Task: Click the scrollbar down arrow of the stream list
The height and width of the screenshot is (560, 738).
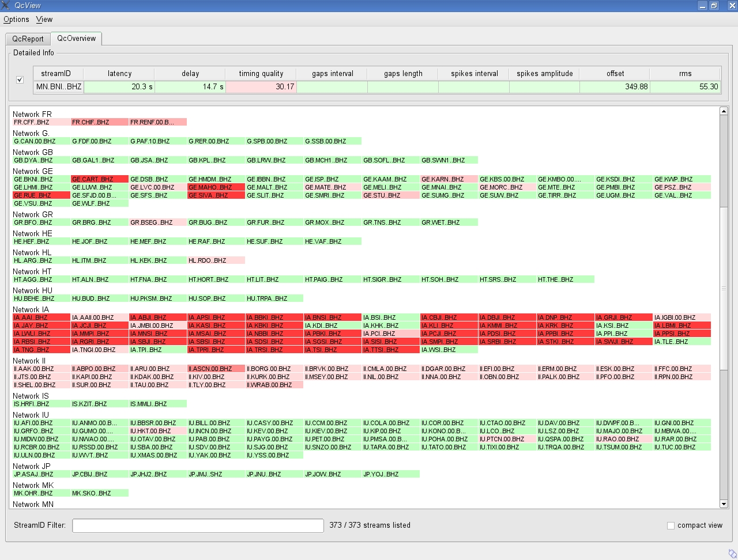Action: [x=724, y=504]
